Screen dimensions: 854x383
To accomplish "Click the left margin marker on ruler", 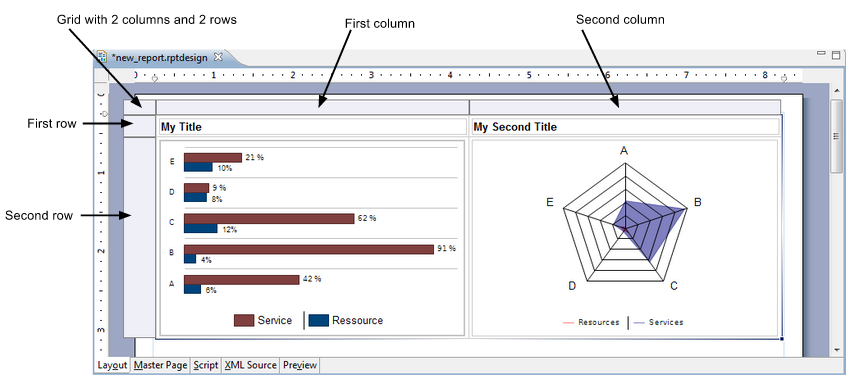I will click(x=154, y=79).
